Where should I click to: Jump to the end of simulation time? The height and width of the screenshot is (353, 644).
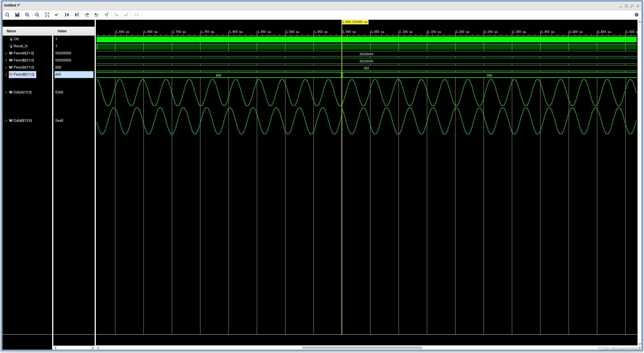point(77,15)
